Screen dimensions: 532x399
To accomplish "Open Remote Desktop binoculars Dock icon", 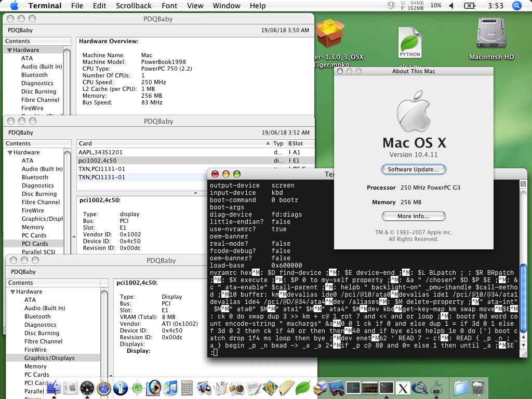I will coord(336,388).
